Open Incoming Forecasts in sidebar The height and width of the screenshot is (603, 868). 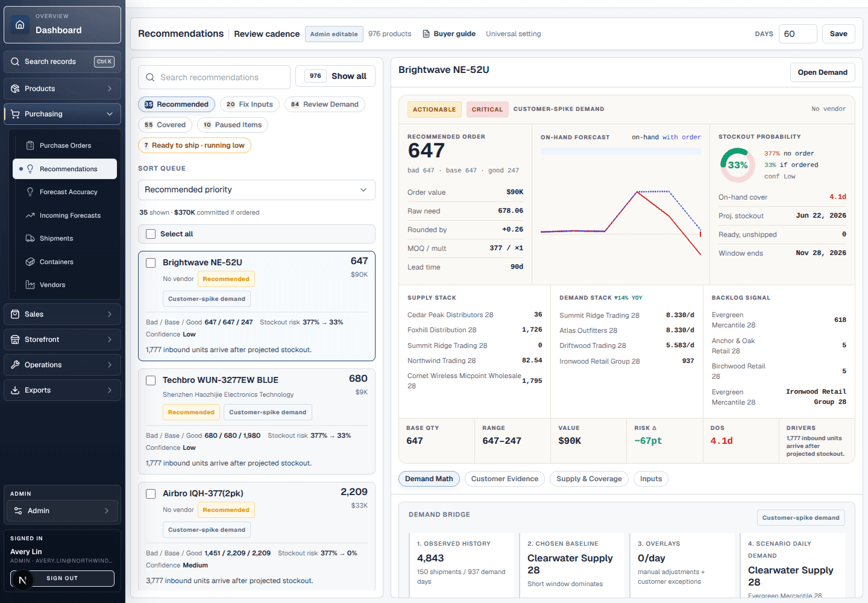click(x=65, y=215)
